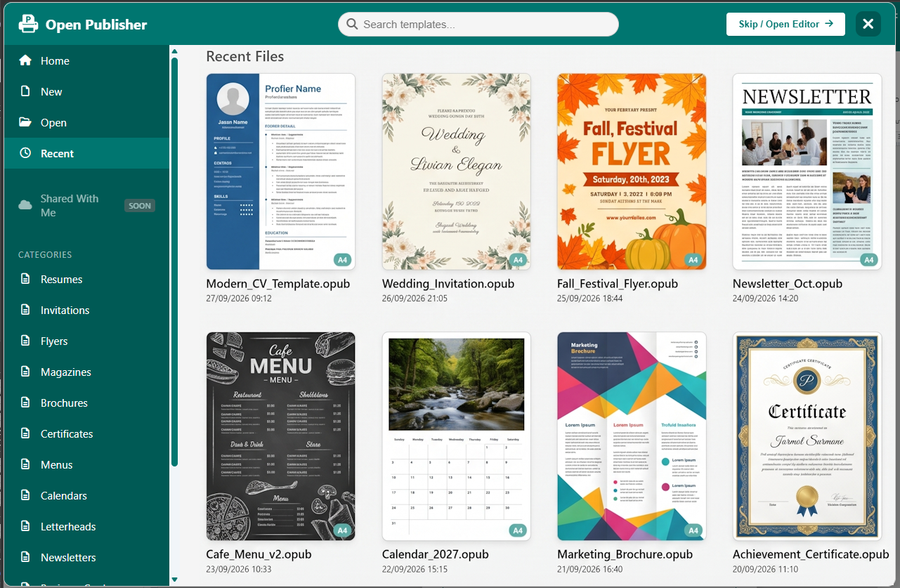Click the Flyers category document icon

(x=26, y=341)
